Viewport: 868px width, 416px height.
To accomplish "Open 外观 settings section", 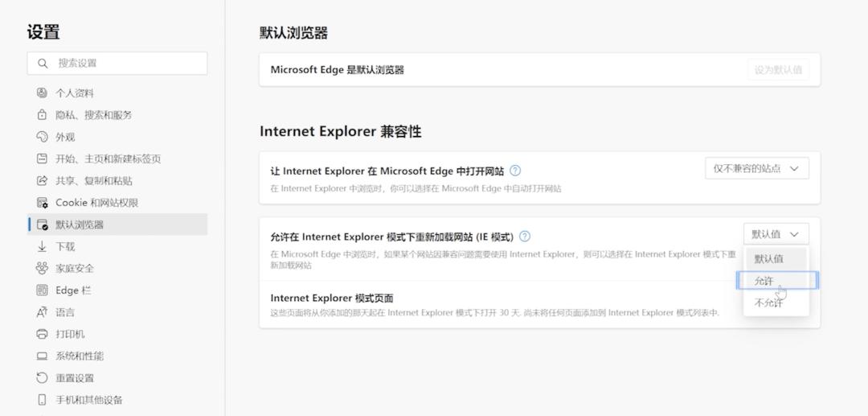I will (x=117, y=137).
